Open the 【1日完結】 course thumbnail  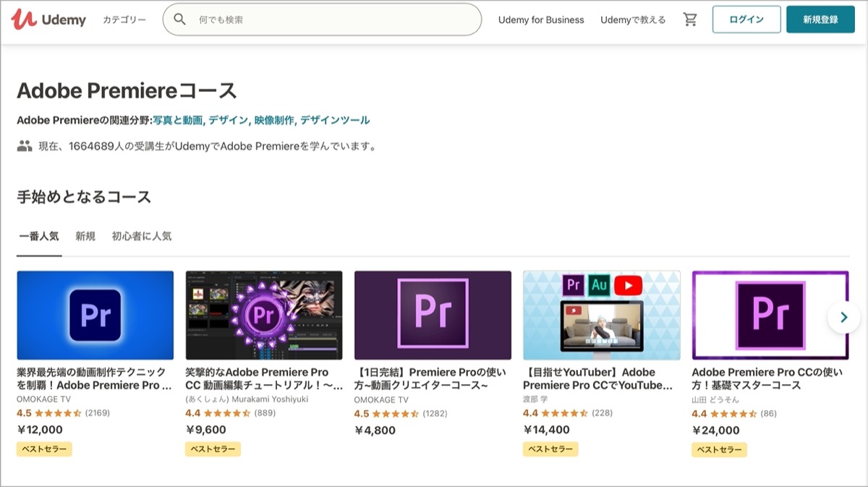[x=433, y=315]
